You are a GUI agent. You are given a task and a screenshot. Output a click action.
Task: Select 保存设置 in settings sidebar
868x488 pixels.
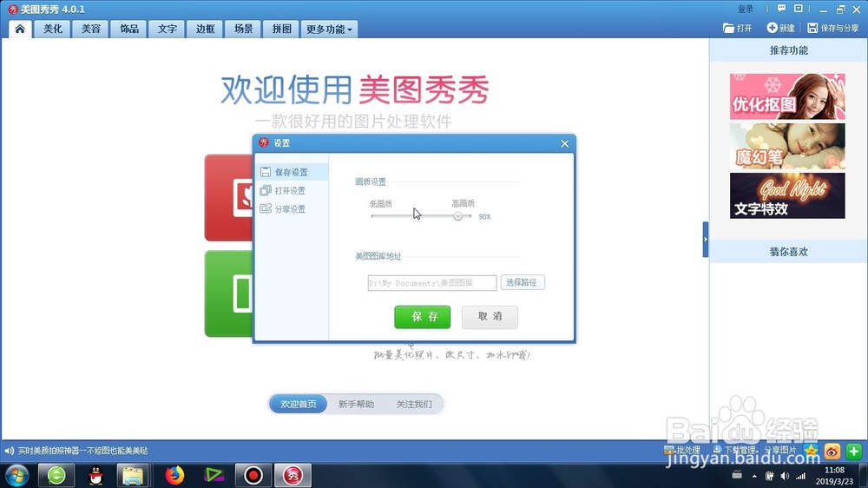pyautogui.click(x=292, y=172)
